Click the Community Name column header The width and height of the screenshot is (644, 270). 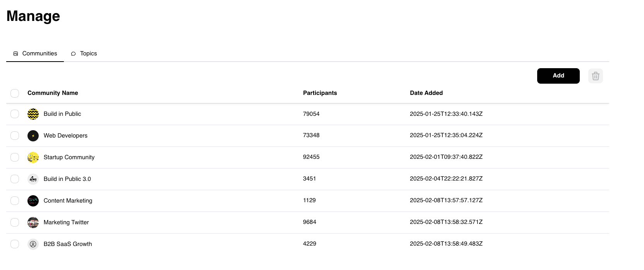[x=53, y=93]
